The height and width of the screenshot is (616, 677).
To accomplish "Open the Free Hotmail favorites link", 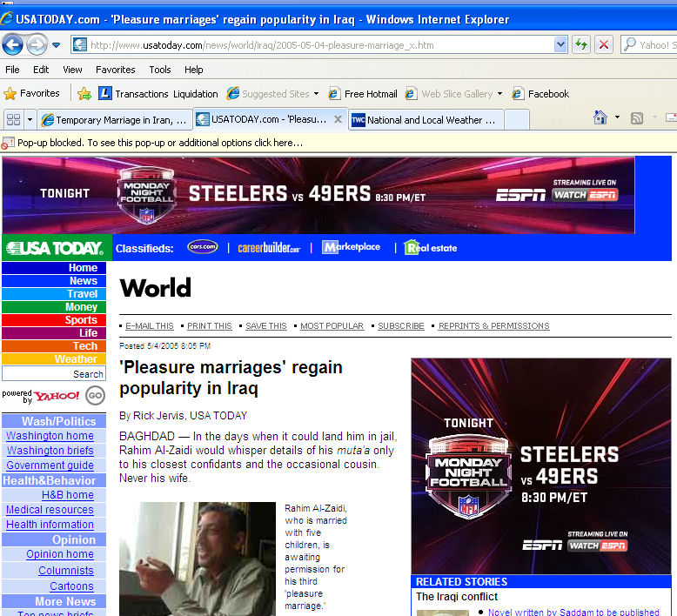I will click(363, 94).
